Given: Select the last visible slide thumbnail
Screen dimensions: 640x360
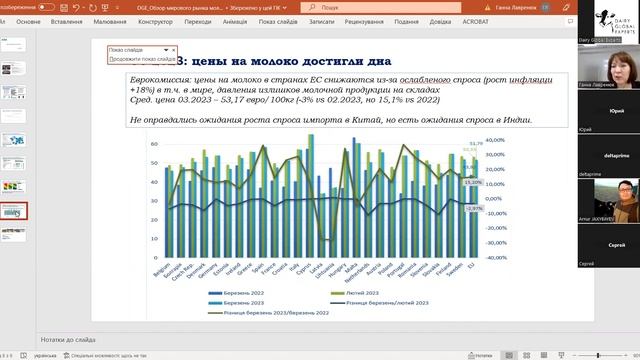Looking at the screenshot, I should (13, 235).
